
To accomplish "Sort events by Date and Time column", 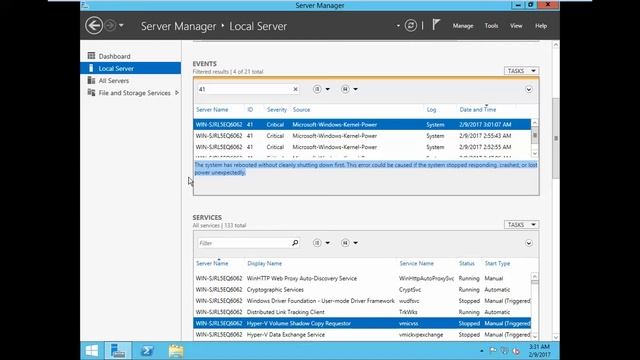I will pyautogui.click(x=478, y=110).
